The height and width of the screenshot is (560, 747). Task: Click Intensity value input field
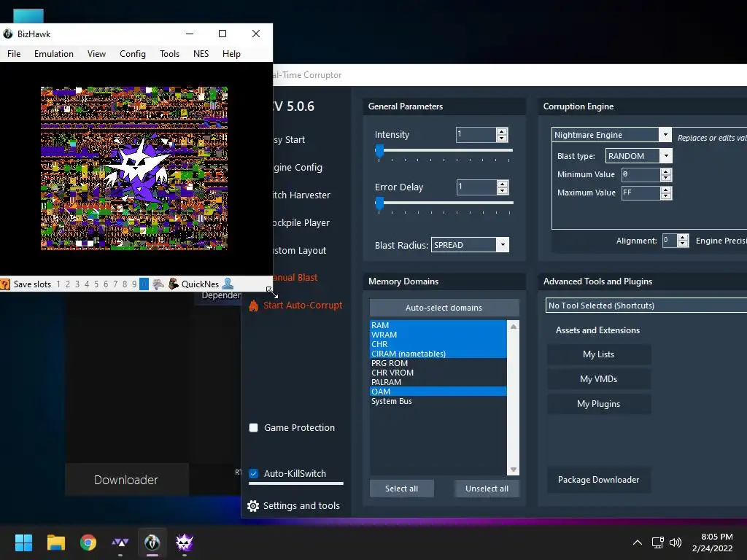pyautogui.click(x=476, y=135)
